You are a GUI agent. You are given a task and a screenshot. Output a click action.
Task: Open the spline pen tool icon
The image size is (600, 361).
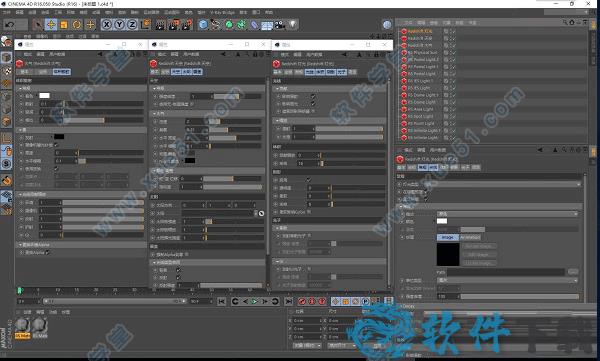tap(216, 25)
